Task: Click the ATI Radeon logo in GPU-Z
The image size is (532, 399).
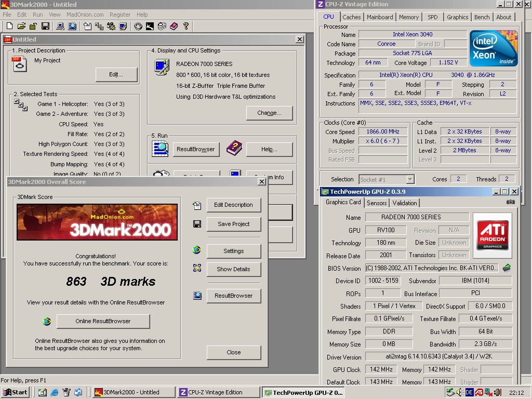Action: point(493,235)
